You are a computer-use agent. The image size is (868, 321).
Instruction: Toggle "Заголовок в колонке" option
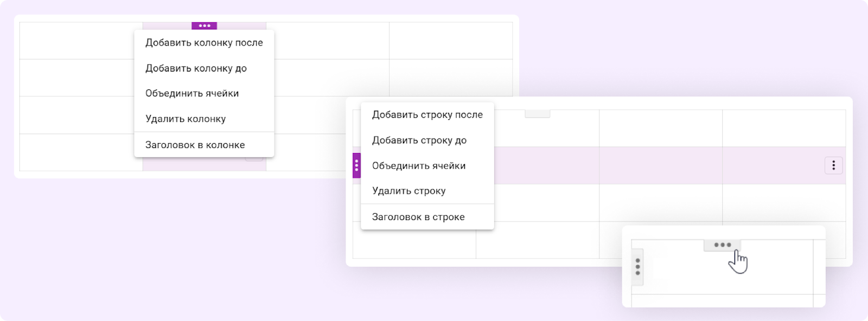pos(195,145)
